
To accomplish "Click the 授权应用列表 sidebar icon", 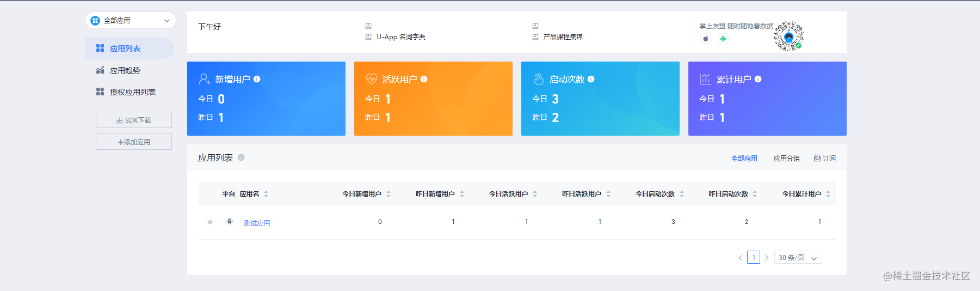I will click(x=100, y=92).
